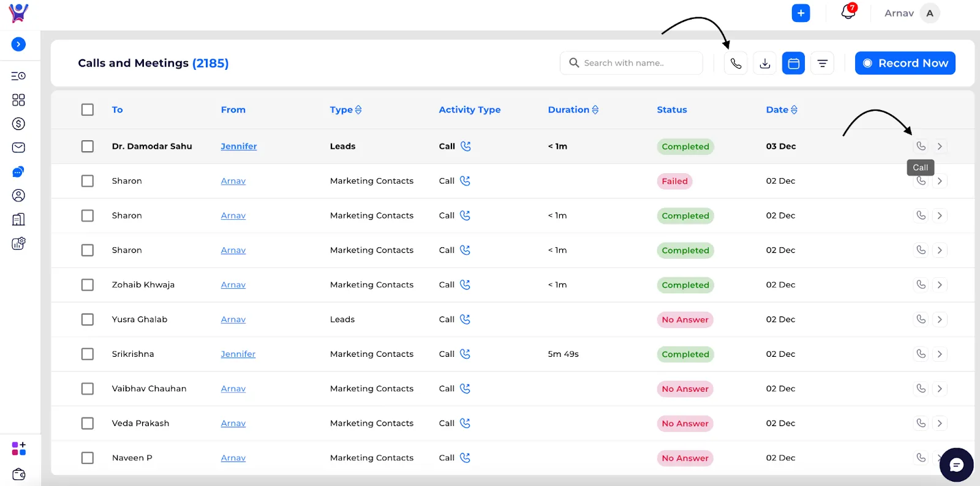Screen dimensions: 980x486
Task: Expand Srikrishna row chevron
Action: coord(940,354)
